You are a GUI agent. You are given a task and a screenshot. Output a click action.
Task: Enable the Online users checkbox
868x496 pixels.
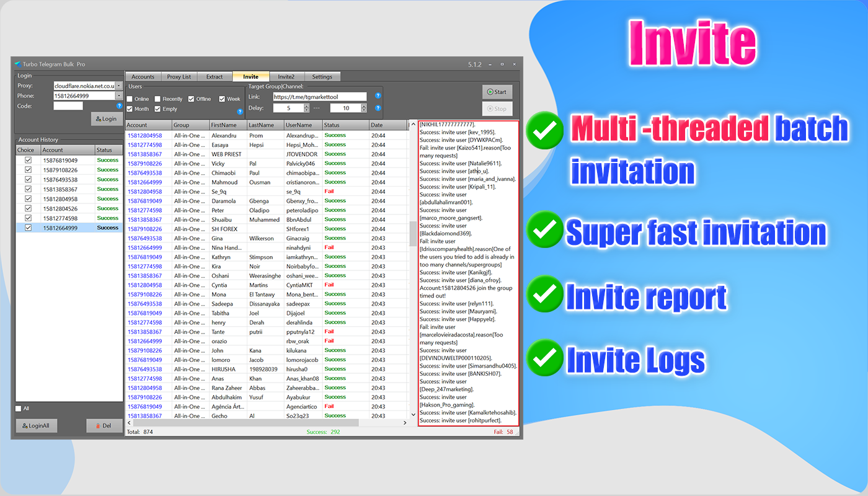click(x=130, y=99)
